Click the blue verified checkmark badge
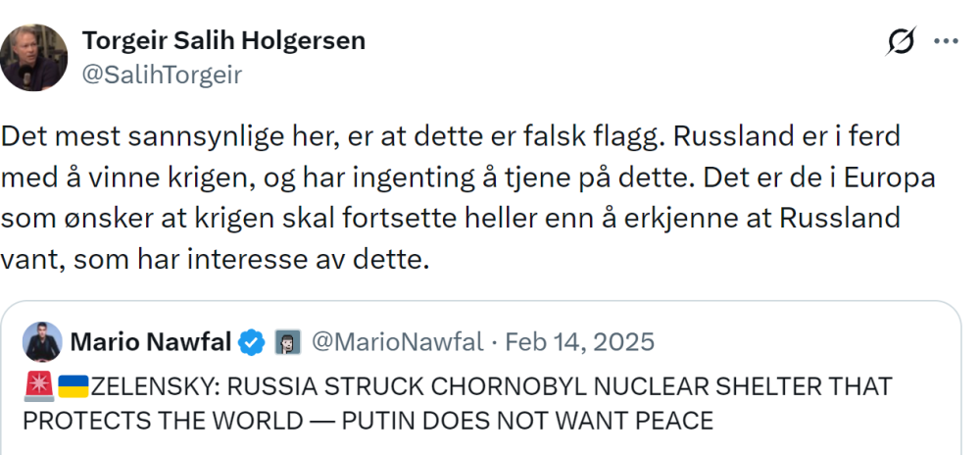Viewport: 980px width, 455px height. (x=253, y=342)
